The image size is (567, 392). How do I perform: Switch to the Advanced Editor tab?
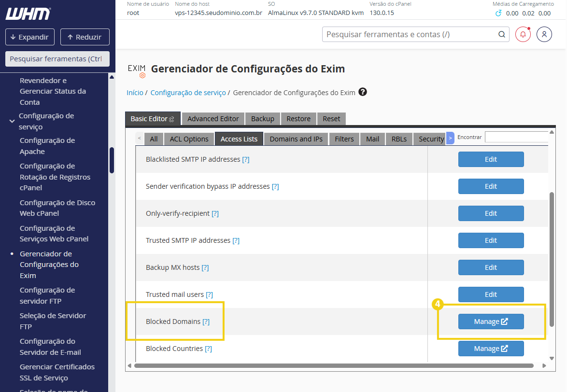[x=213, y=118]
